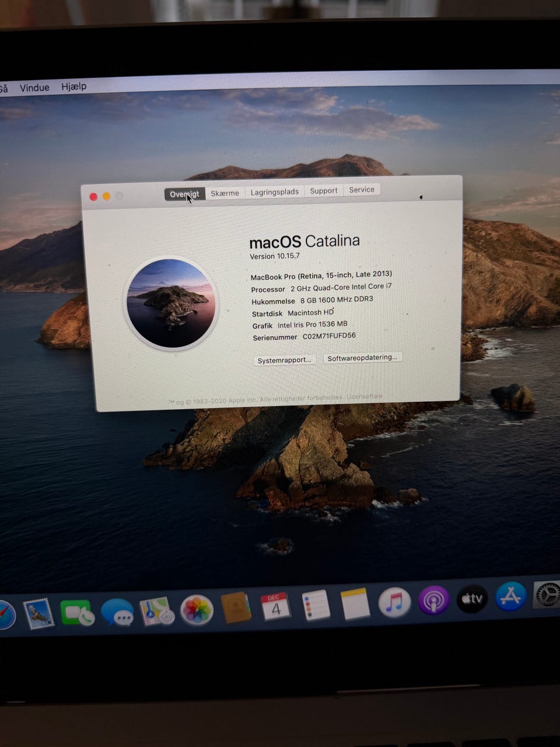The height and width of the screenshot is (747, 560).
Task: Open Messages app in the Dock
Action: point(117,613)
